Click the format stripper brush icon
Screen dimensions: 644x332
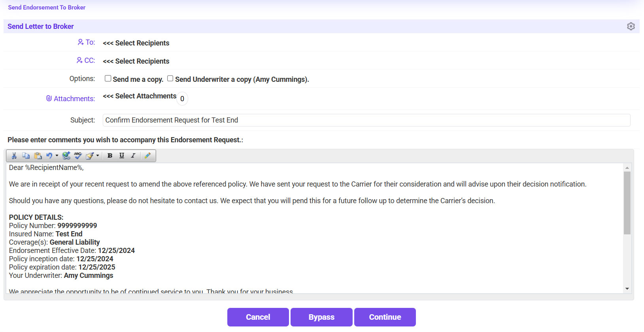click(x=90, y=156)
